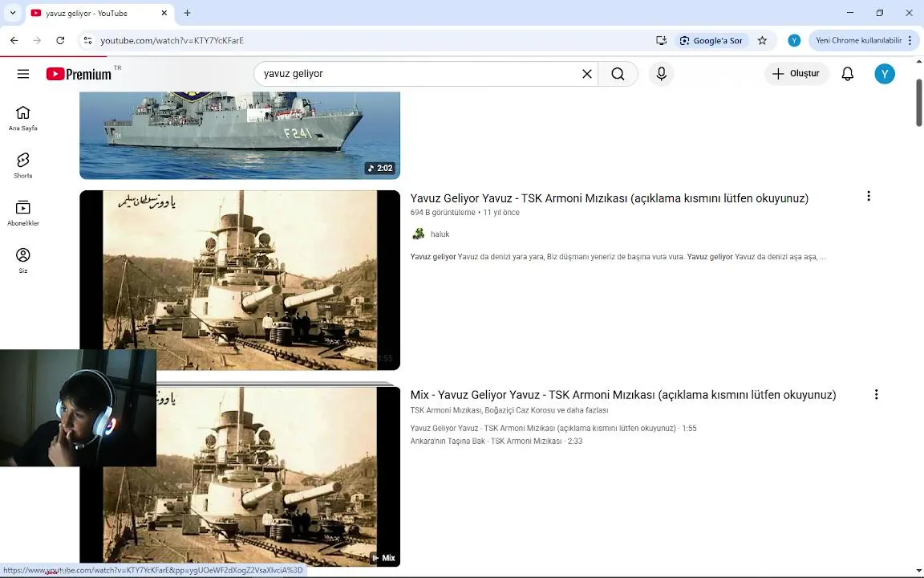Click 'TSK Armoni Mızıkası, Boğaziçi Caz Korosu' subtitle
Viewport: 924px width, 578px height.
(509, 410)
